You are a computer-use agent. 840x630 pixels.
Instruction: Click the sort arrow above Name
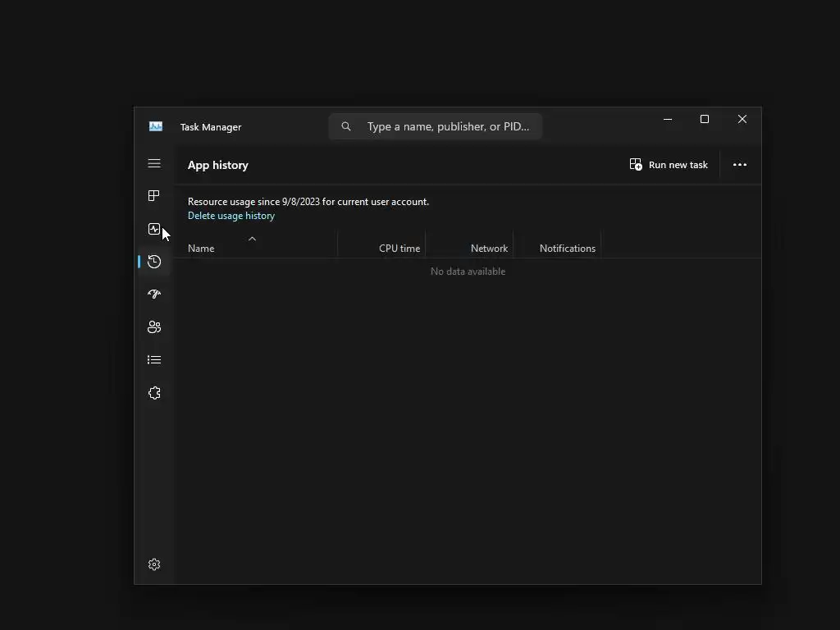pos(252,239)
